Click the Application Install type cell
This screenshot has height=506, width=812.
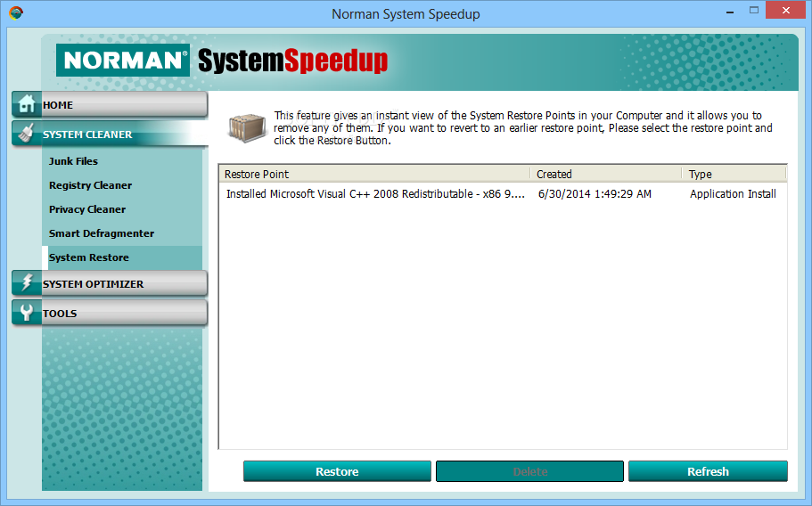point(733,194)
